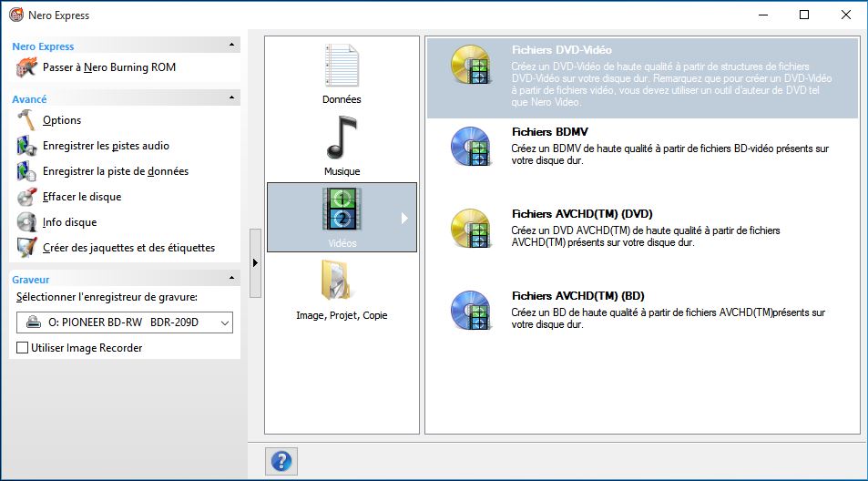The image size is (868, 481).
Task: Click the DVD-Vidéo description text
Action: pos(671,84)
